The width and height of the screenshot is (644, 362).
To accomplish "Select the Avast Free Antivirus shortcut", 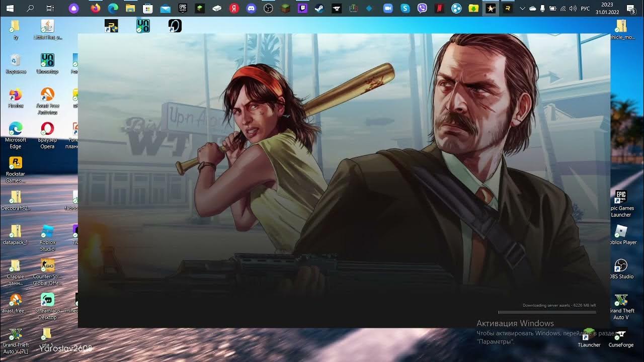I will tap(47, 101).
